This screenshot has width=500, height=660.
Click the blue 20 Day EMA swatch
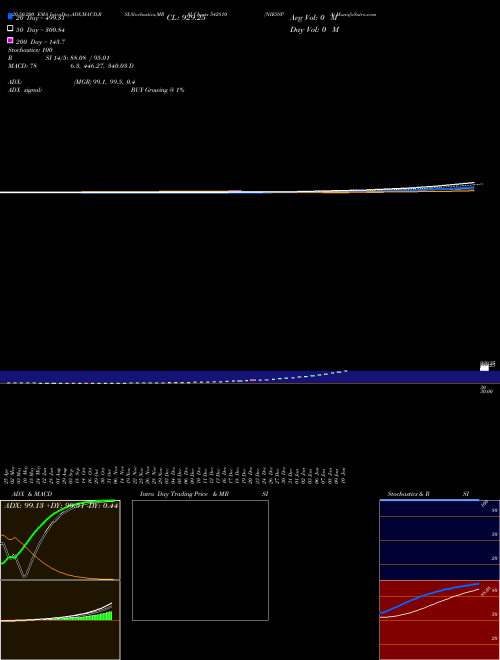pyautogui.click(x=10, y=16)
